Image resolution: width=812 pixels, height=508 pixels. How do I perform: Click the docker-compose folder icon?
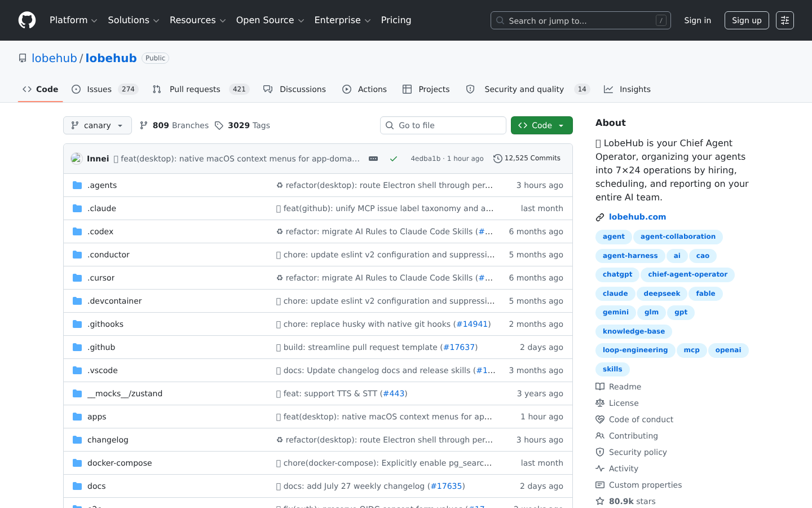77,463
